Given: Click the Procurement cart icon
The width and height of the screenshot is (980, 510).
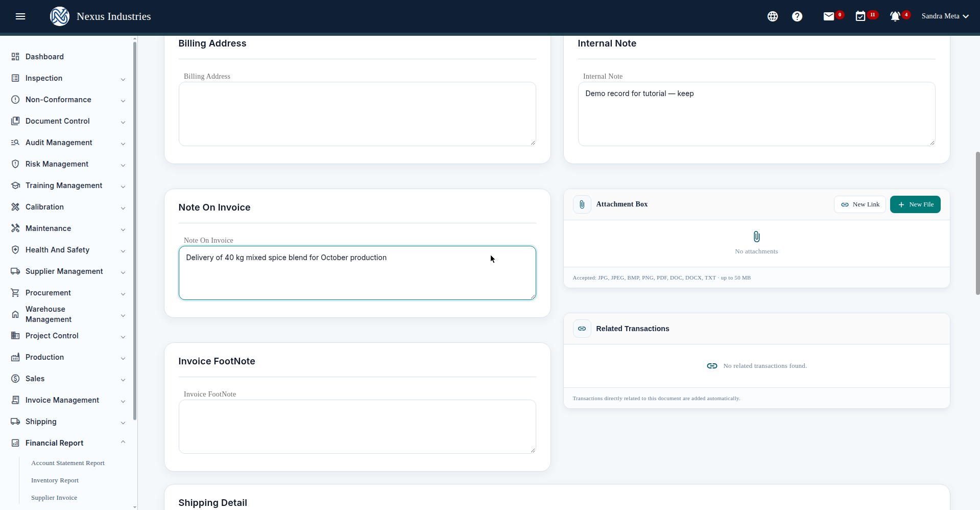Looking at the screenshot, I should (x=15, y=293).
